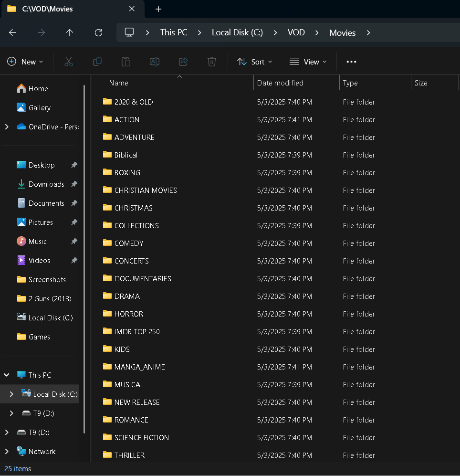The width and height of the screenshot is (460, 476).
Task: Open a new tab with plus button
Action: [x=158, y=9]
